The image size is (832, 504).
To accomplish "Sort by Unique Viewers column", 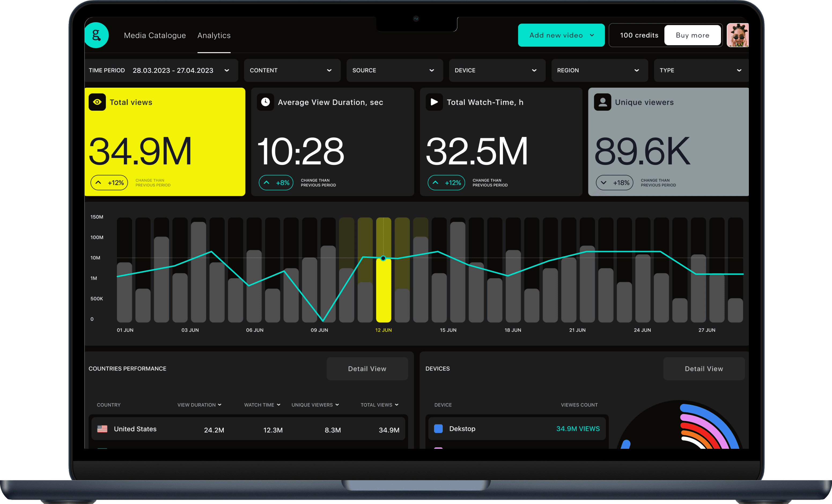I will tap(315, 405).
